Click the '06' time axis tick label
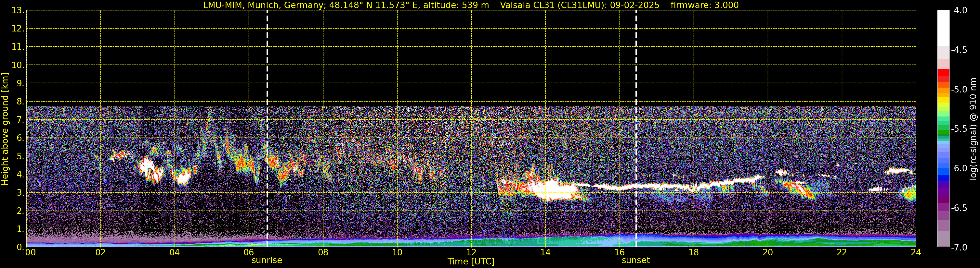Viewport: 980px width, 268px height. [249, 252]
